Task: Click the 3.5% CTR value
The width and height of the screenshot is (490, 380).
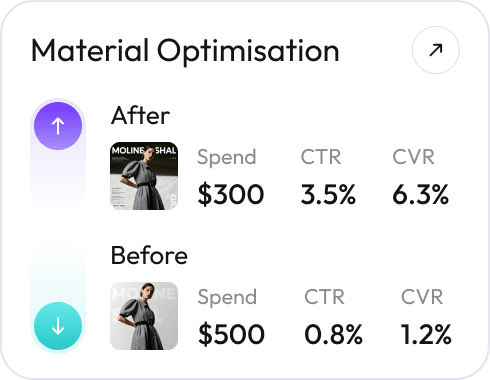Action: coord(328,194)
